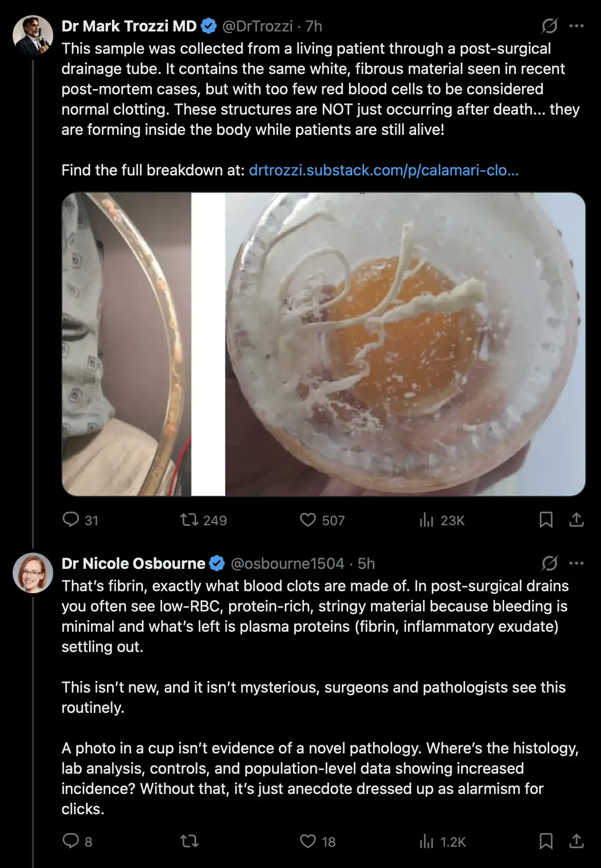View analytics for the 1.2K views reply
Viewport: 601px width, 868px height.
tap(427, 841)
